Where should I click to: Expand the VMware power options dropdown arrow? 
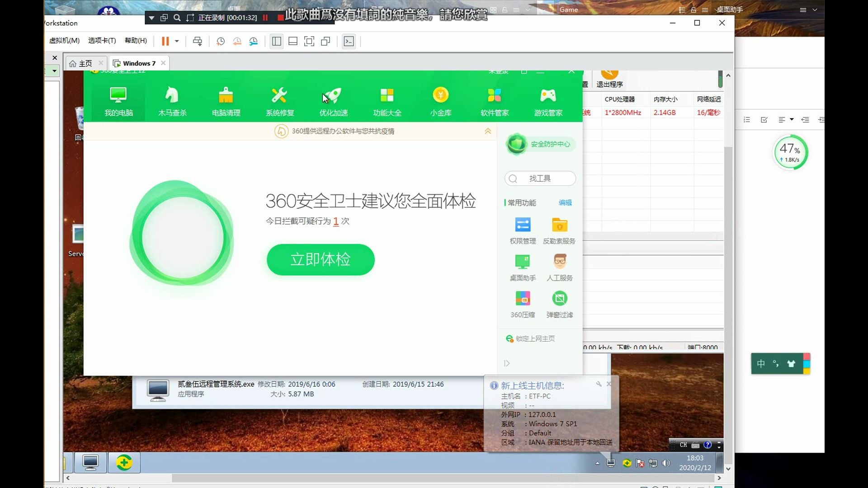point(177,41)
